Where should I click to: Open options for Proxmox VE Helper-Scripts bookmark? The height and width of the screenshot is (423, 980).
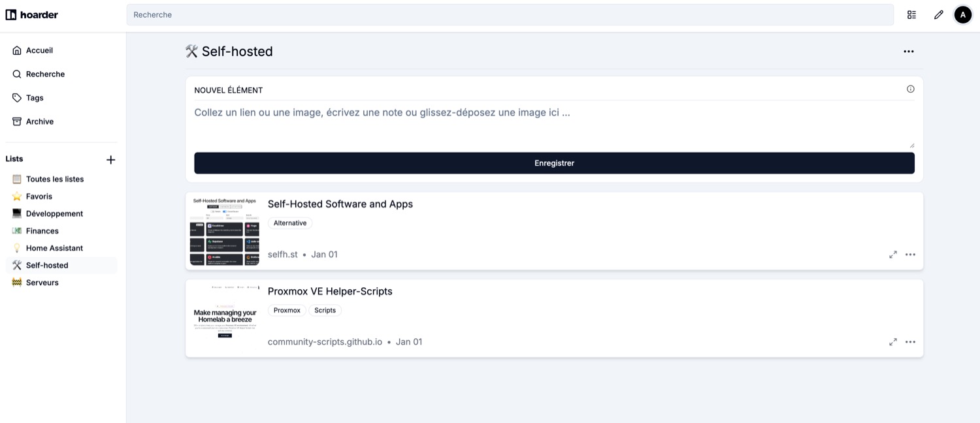pyautogui.click(x=910, y=342)
